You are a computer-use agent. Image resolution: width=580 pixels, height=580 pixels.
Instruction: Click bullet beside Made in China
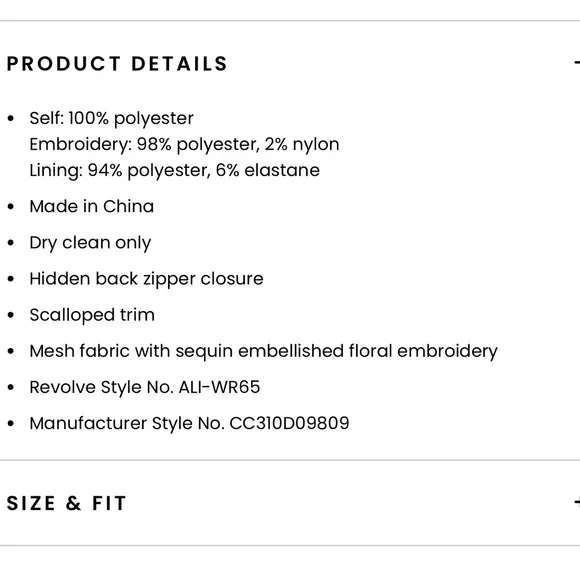point(11,206)
